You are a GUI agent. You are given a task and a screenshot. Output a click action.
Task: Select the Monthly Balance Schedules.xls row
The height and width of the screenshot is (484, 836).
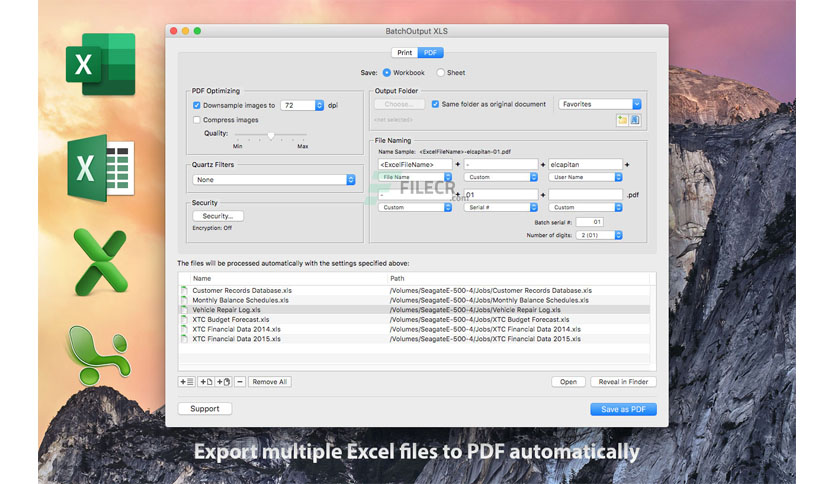[415, 300]
